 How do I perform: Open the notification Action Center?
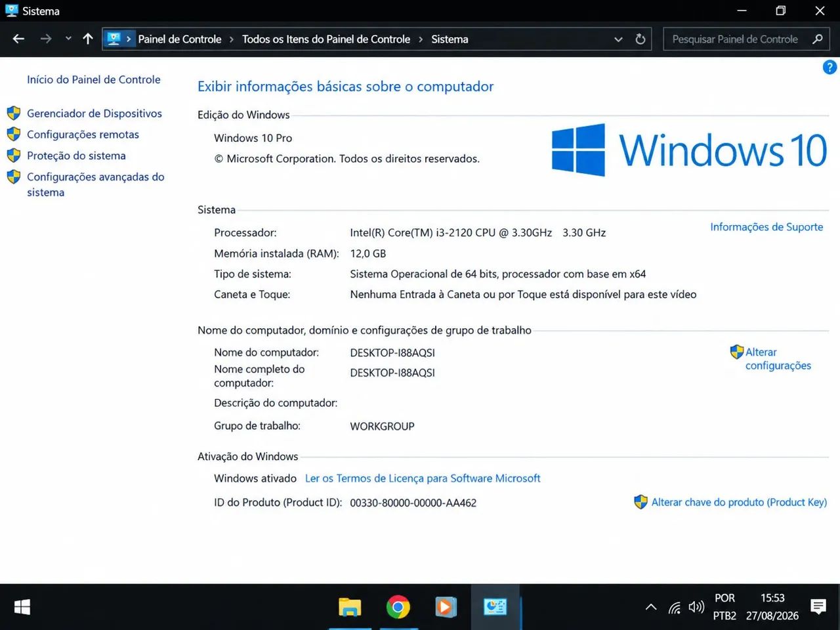click(818, 607)
